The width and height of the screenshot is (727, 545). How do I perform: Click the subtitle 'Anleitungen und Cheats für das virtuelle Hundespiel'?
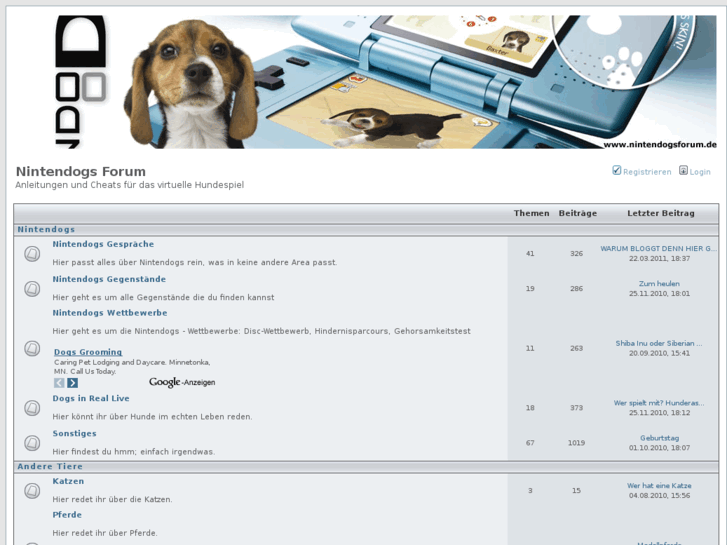(x=129, y=185)
